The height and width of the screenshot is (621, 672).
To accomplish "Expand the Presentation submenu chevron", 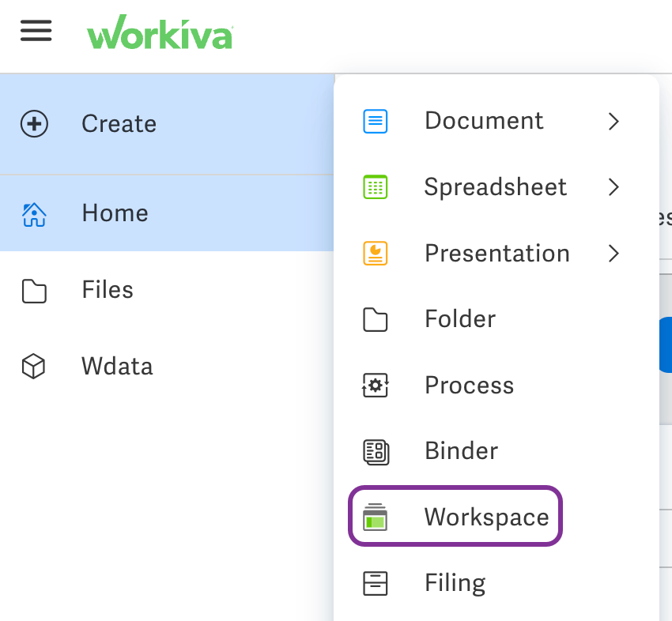I will pyautogui.click(x=613, y=254).
